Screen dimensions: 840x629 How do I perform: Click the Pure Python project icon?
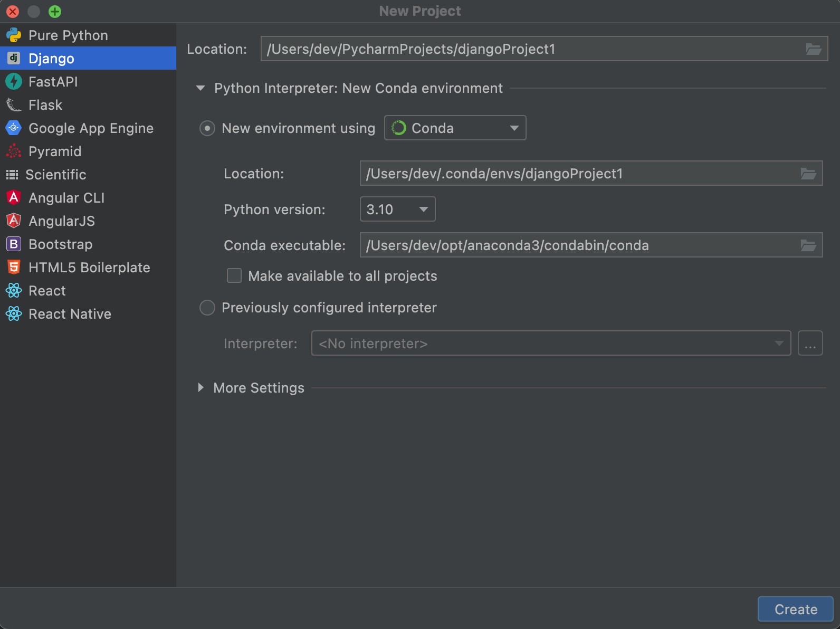point(14,35)
